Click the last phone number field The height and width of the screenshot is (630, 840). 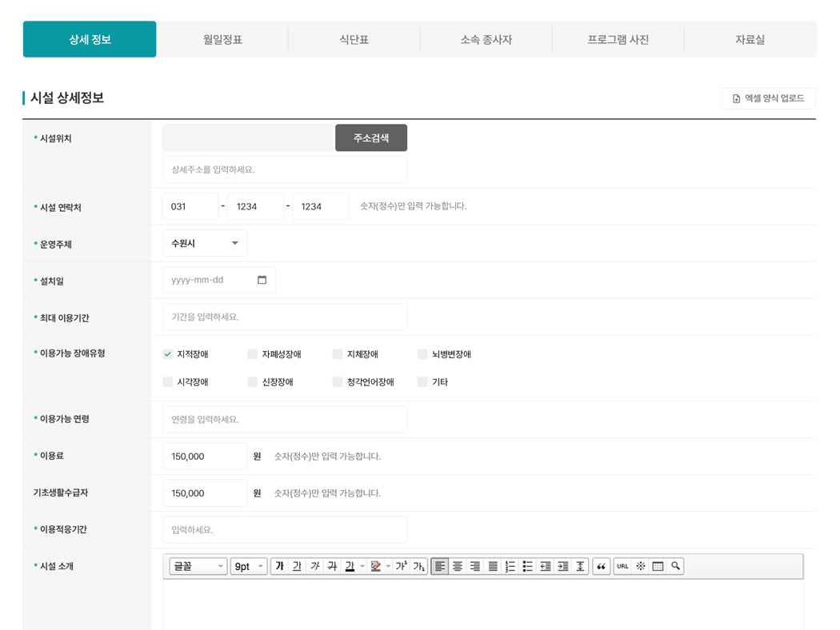click(320, 206)
